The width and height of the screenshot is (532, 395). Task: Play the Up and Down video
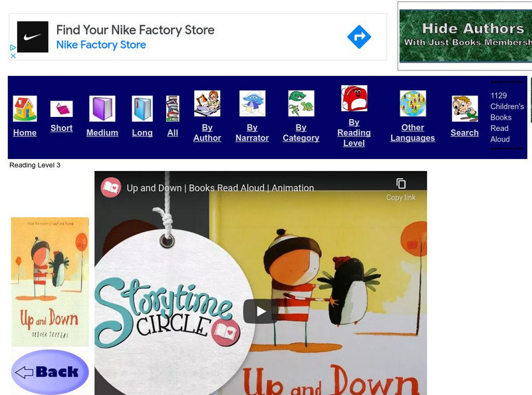[x=261, y=311]
